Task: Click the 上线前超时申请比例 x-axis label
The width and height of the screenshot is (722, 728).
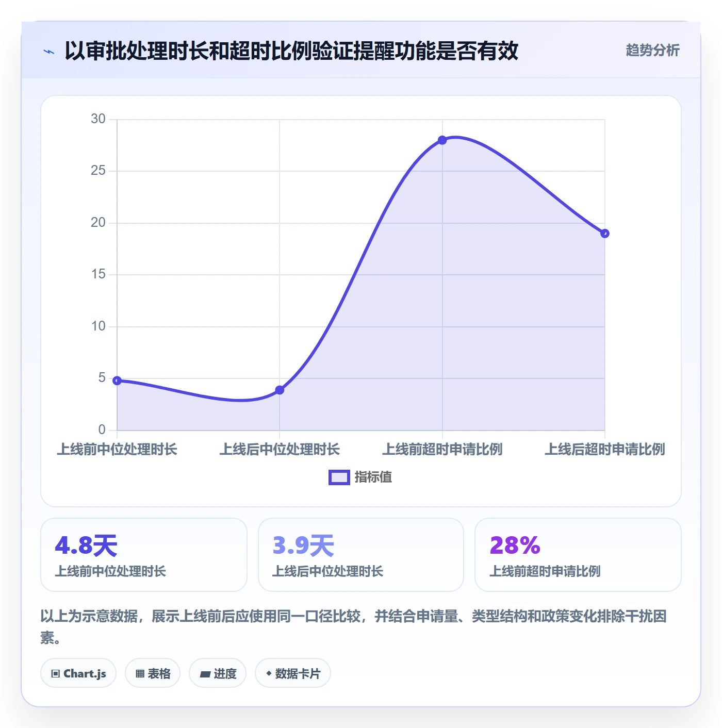Action: coord(442,449)
